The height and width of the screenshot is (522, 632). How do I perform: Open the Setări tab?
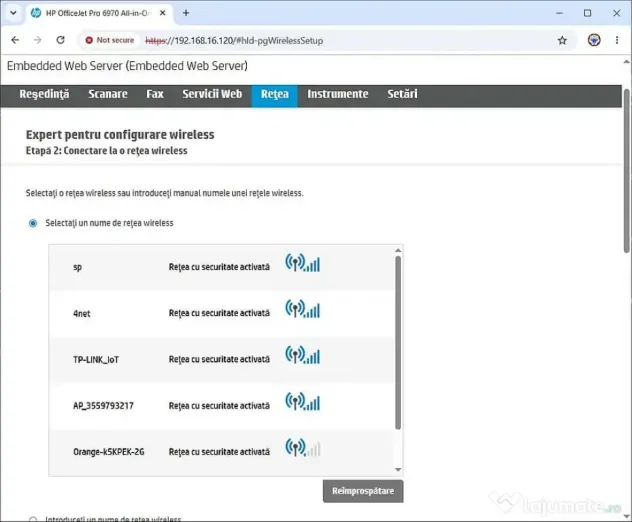402,94
